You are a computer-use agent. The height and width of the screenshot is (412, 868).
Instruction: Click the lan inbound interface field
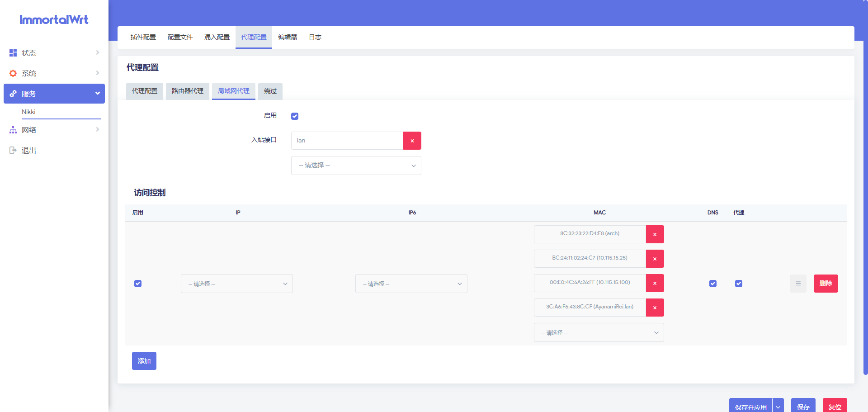click(347, 141)
